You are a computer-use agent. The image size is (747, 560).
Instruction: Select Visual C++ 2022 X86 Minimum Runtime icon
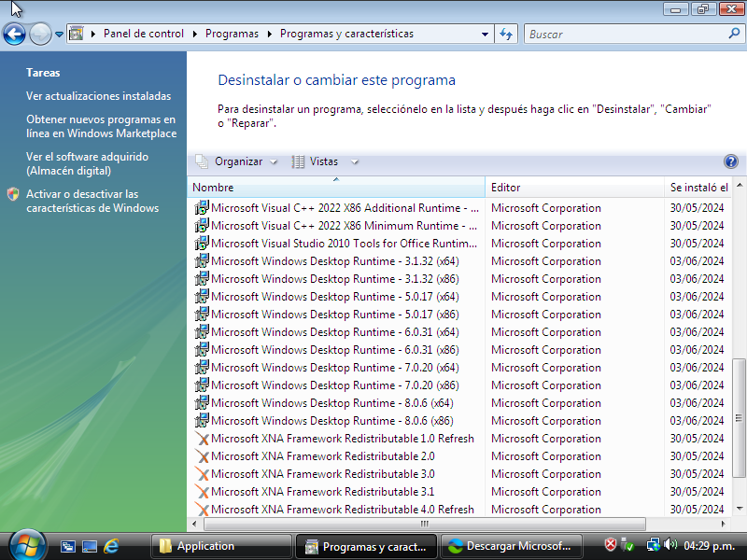point(202,226)
